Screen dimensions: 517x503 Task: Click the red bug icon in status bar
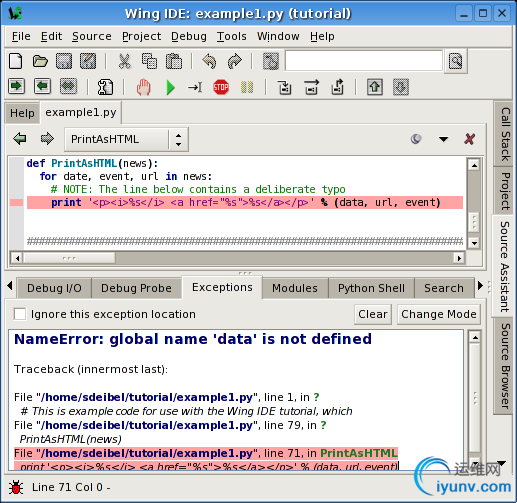click(x=16, y=487)
